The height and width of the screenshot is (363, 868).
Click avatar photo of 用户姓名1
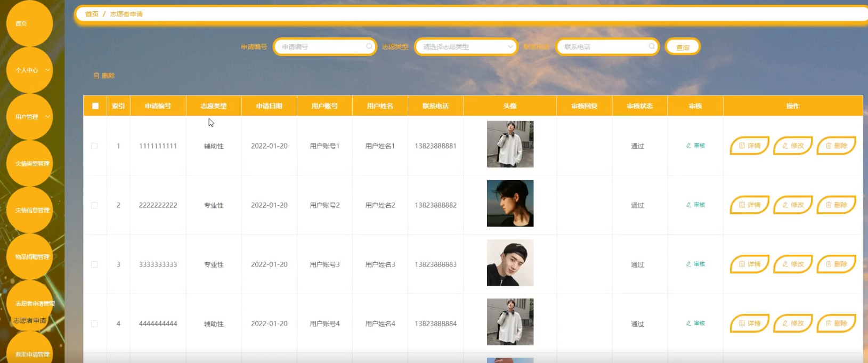510,144
